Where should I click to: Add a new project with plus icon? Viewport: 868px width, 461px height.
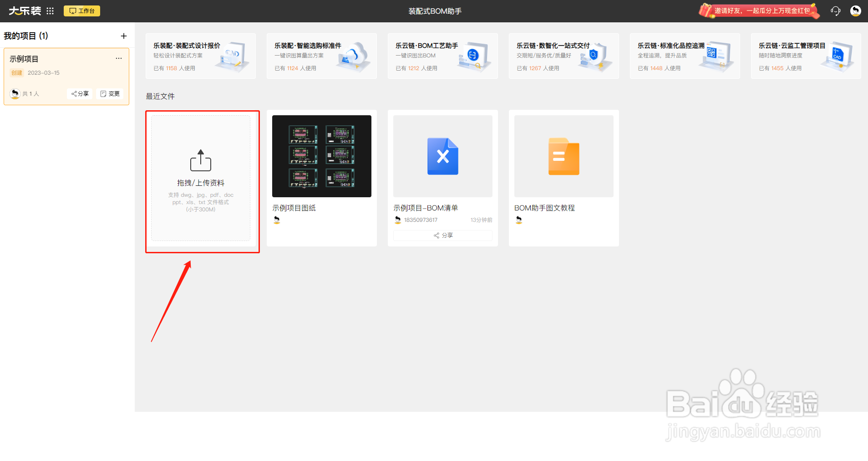(123, 36)
